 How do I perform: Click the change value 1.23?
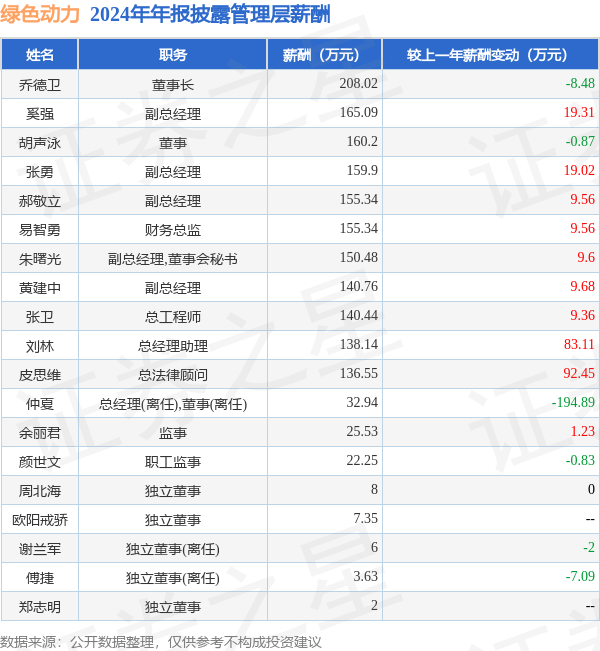(583, 431)
